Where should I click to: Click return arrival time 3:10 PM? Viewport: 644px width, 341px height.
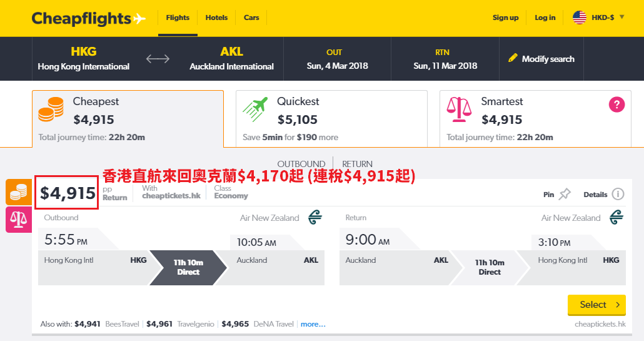[x=554, y=242]
